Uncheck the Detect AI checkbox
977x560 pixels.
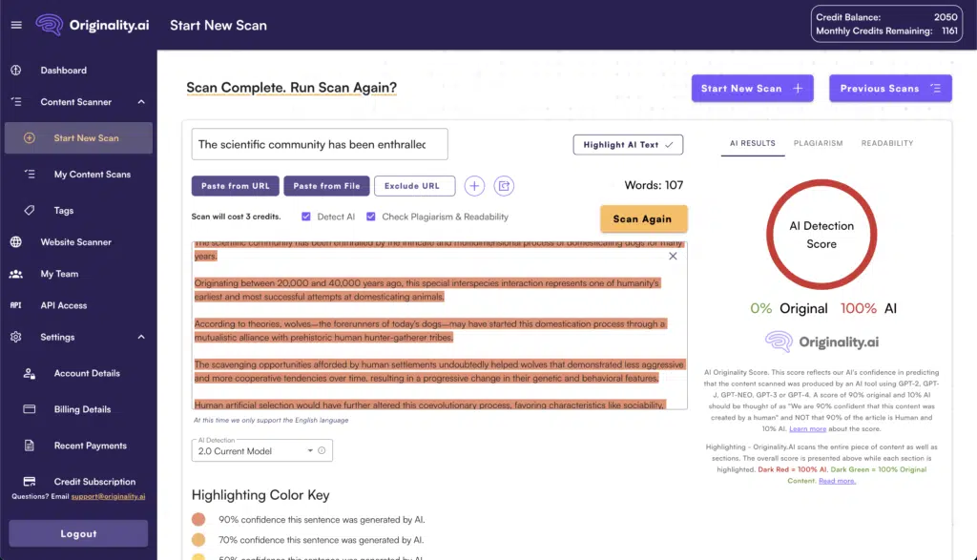(306, 217)
